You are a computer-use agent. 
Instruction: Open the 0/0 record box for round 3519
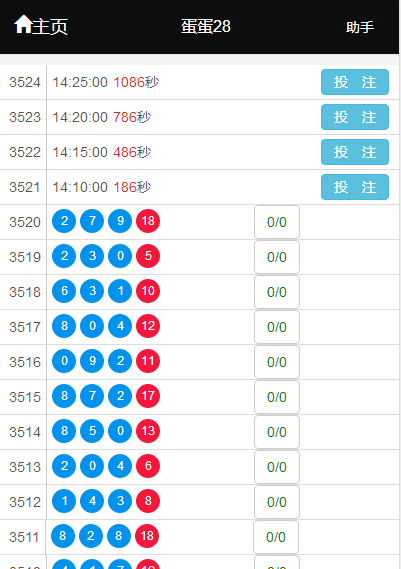click(277, 257)
